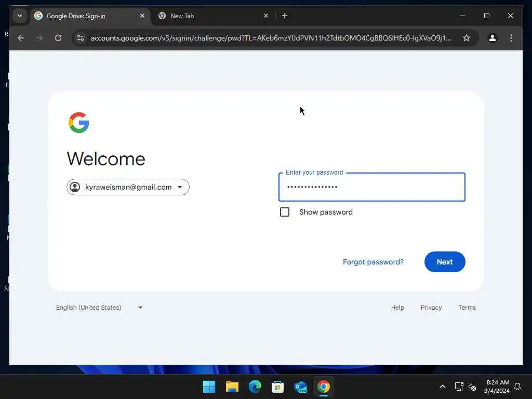This screenshot has width=532, height=399.
Task: Show hidden system tray icons
Action: (x=443, y=387)
